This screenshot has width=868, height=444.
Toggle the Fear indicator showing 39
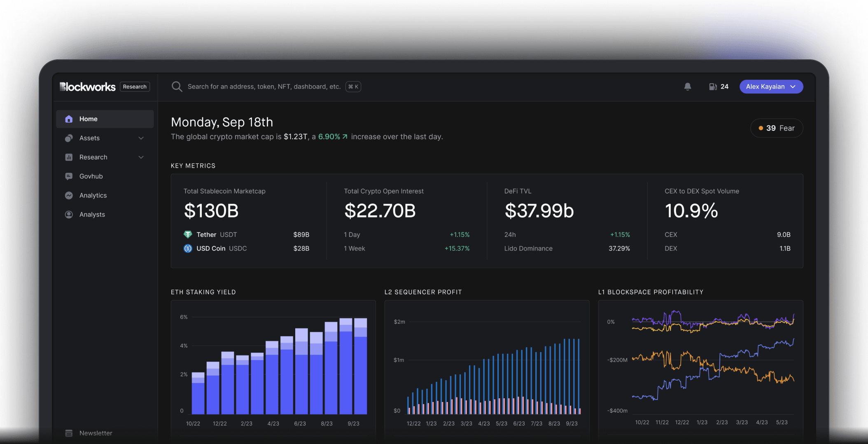point(777,128)
